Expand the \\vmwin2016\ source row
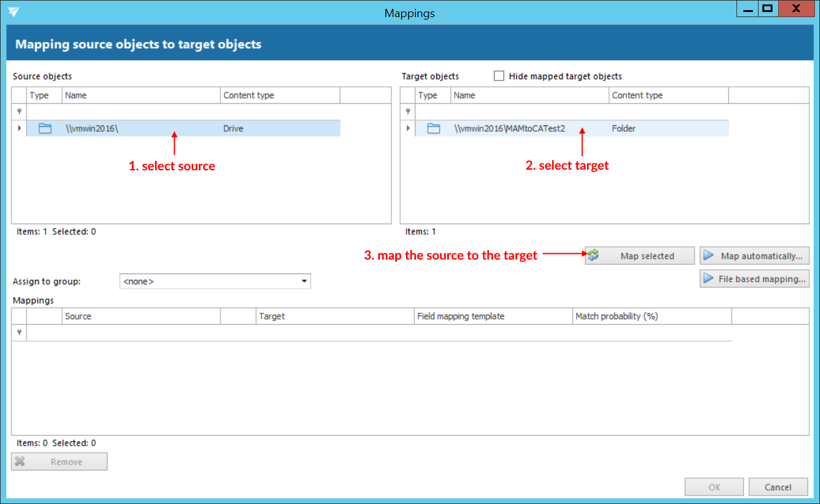Viewport: 820px width, 504px height. [x=19, y=129]
